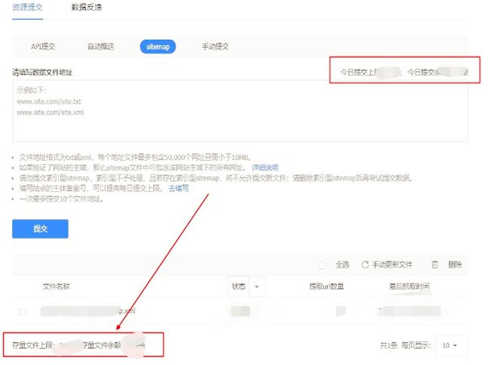Click into the sitemap address text area
Screen dimensions: 500x365
240,112
